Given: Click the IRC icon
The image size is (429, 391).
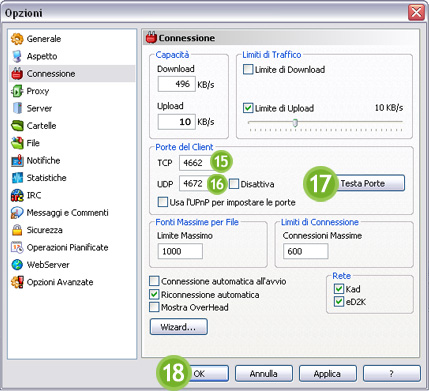Looking at the screenshot, I should click(x=17, y=195).
